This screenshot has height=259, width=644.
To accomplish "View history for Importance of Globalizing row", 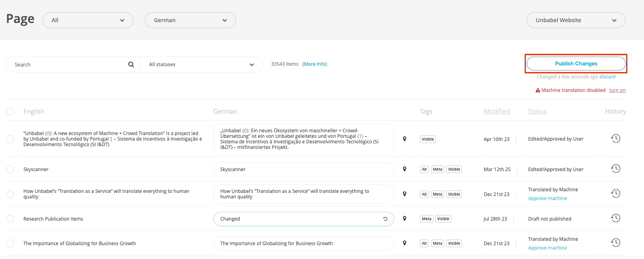I will point(615,243).
